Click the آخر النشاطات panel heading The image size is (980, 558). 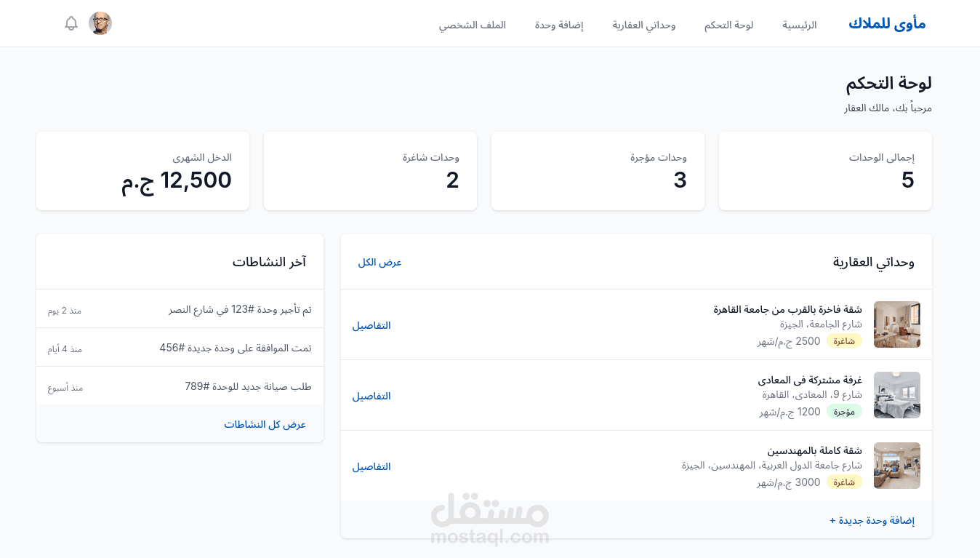coord(269,262)
